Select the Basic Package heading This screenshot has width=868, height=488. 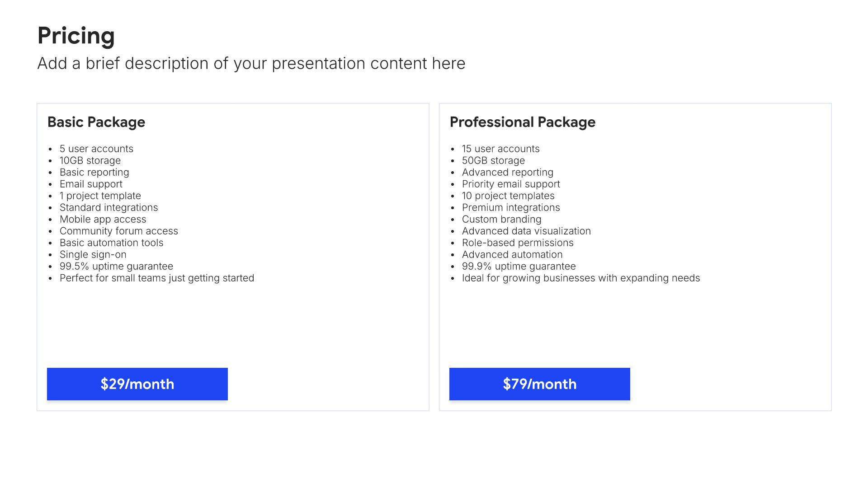point(96,122)
